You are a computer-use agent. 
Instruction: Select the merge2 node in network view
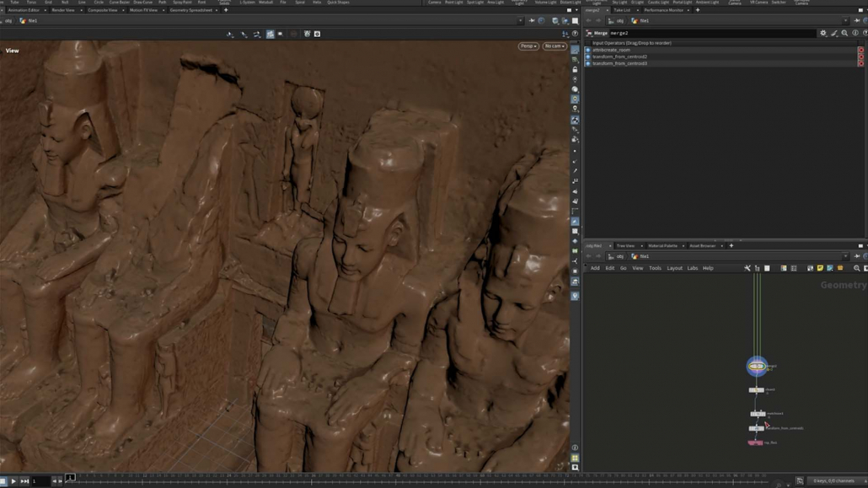(x=757, y=366)
